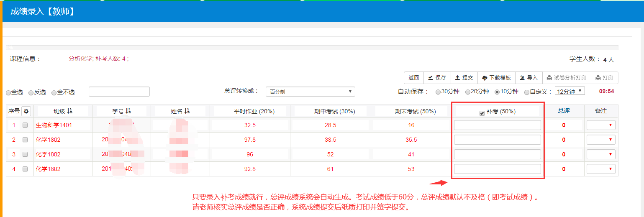The width and height of the screenshot is (644, 217).
Task: Expand the 12分钟 custom interval dropdown
Action: pyautogui.click(x=570, y=91)
